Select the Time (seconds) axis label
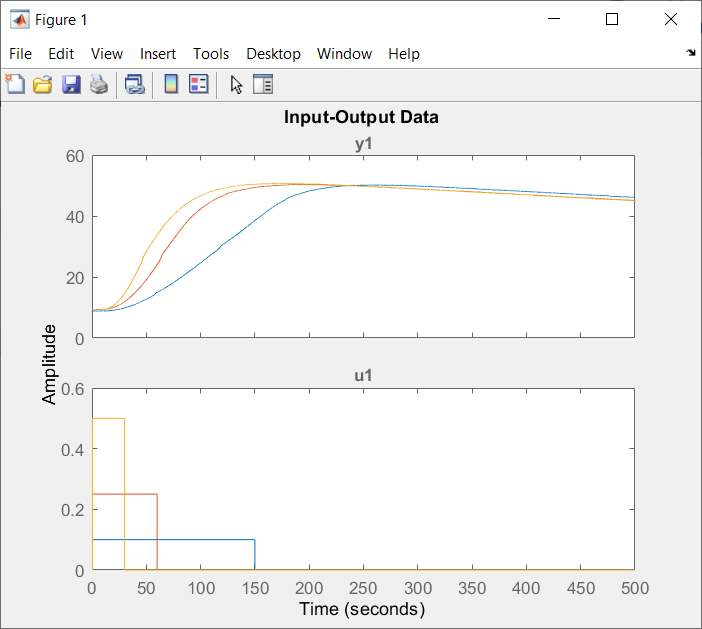702x629 pixels. [x=362, y=609]
